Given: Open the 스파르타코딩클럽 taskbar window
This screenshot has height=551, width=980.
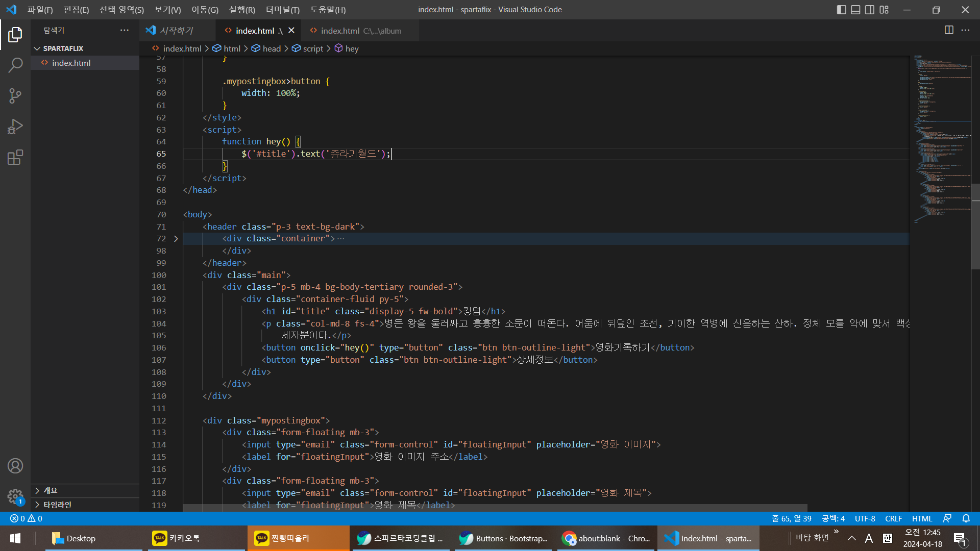Looking at the screenshot, I should [x=401, y=538].
